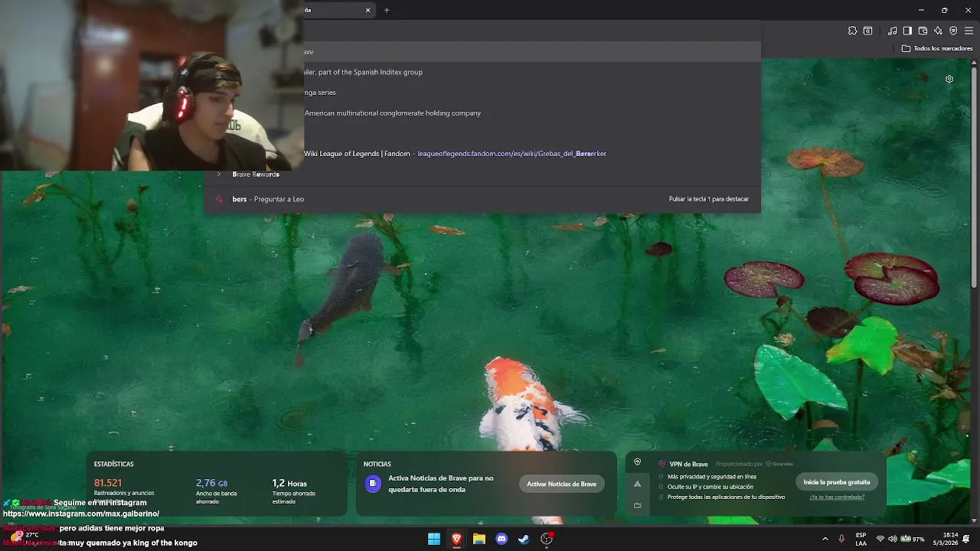Image resolution: width=980 pixels, height=551 pixels.
Task: Select the bers - Preguntar a Leo suggestion
Action: pyautogui.click(x=482, y=199)
